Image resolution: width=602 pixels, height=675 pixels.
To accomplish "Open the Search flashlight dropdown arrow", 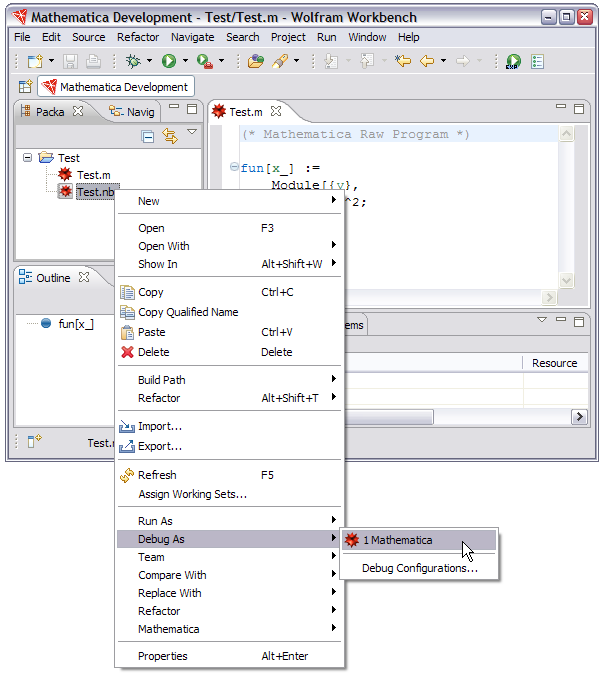I will [x=296, y=61].
